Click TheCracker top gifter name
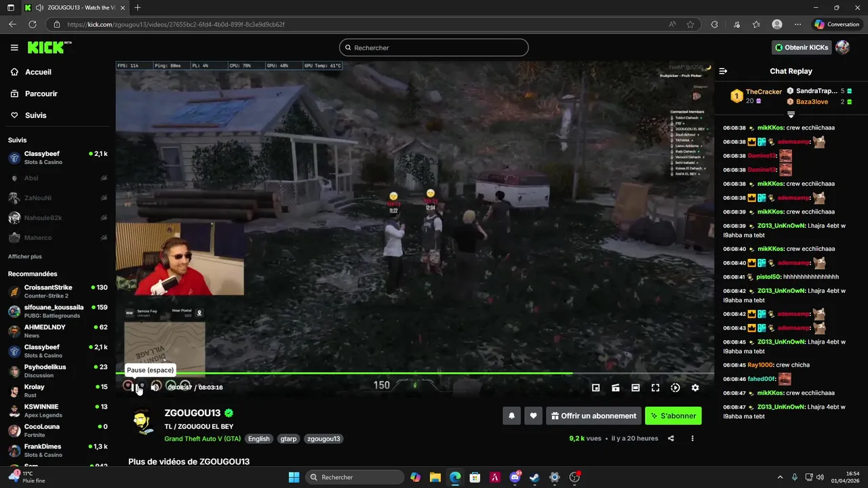 [x=764, y=91]
